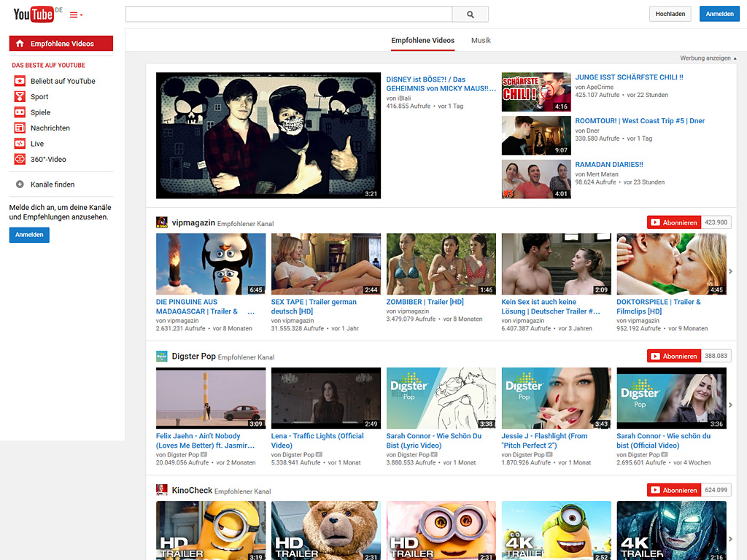Screen dimensions: 747x560
Task: Click the search magnifier button
Action: point(471,15)
